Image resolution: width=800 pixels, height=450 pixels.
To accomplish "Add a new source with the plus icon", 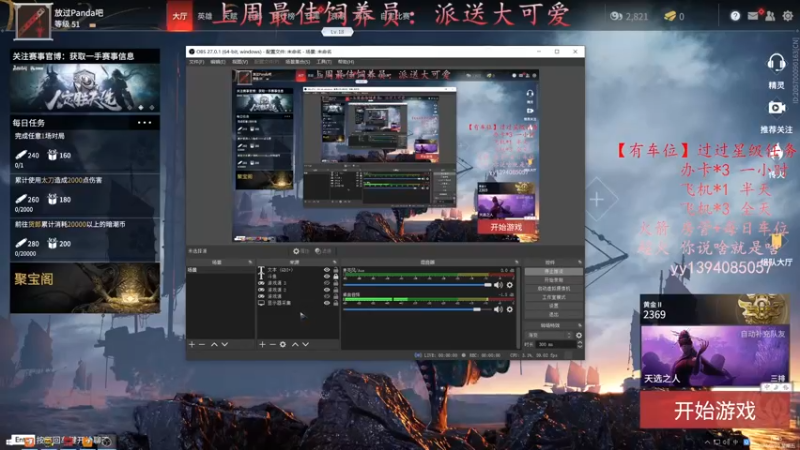I will tap(262, 344).
